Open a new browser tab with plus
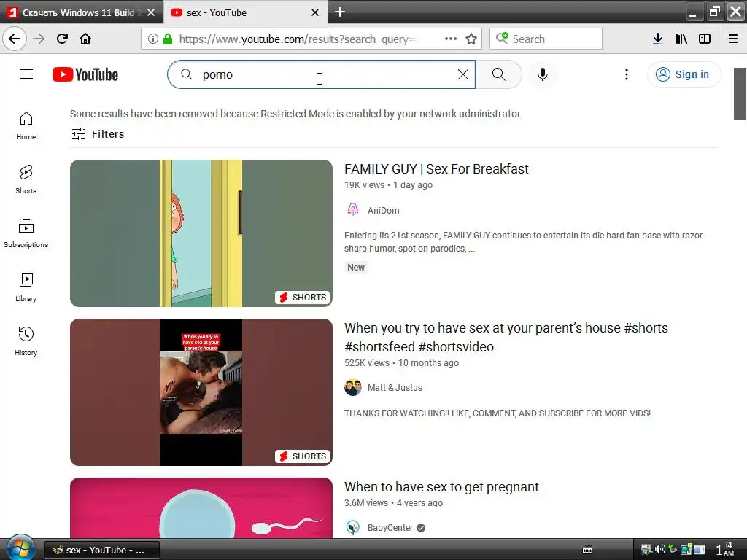Viewport: 747px width, 560px height. point(340,12)
